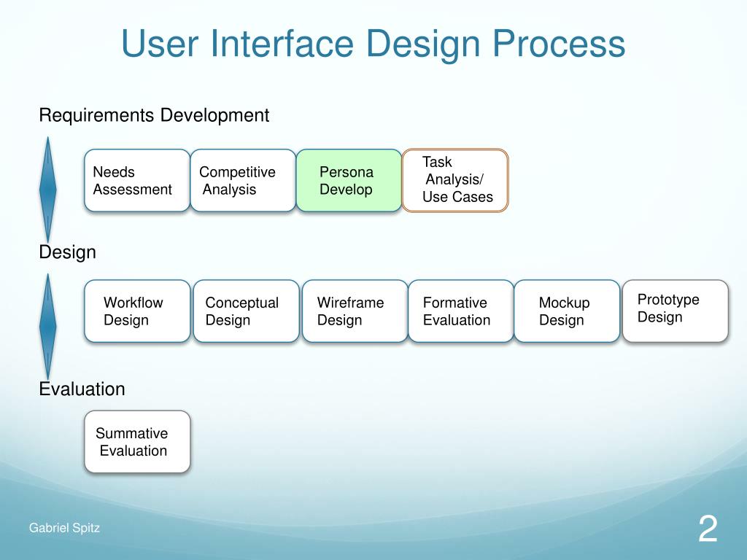Select the Prototype Design box
This screenshot has height=560, width=747.
pyautogui.click(x=676, y=311)
